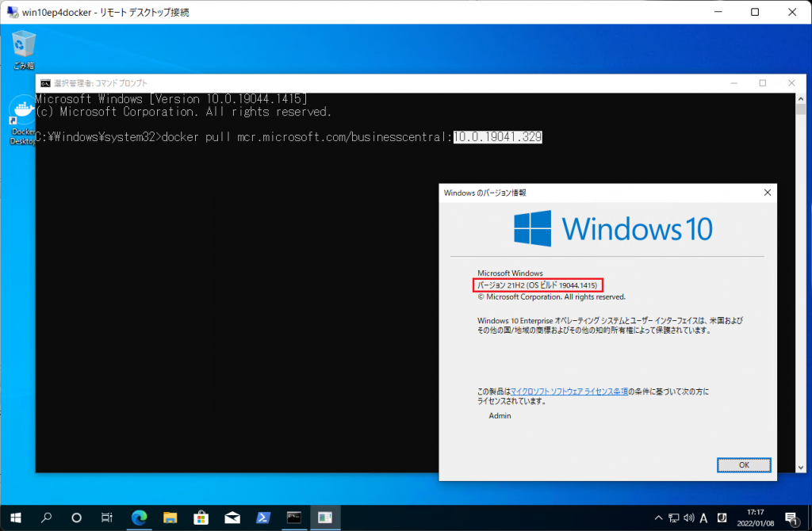Image resolution: width=812 pixels, height=531 pixels.
Task: Toggle IME input mode letter A
Action: click(704, 518)
